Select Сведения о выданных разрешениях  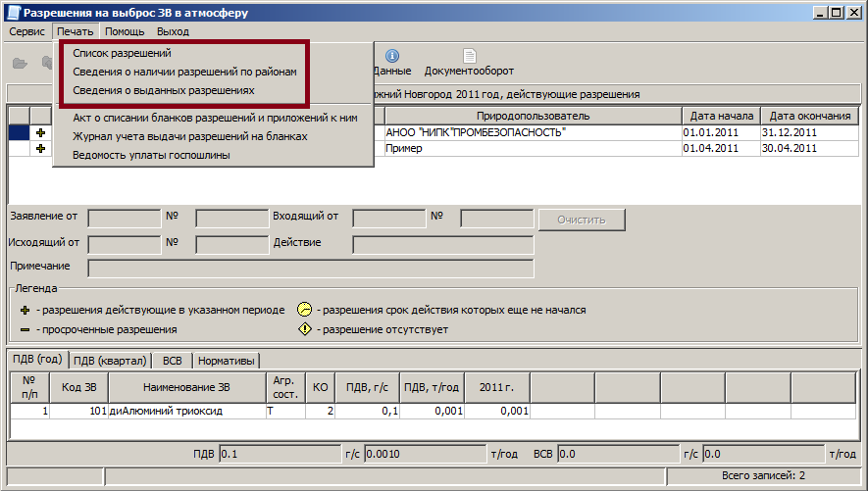click(164, 89)
